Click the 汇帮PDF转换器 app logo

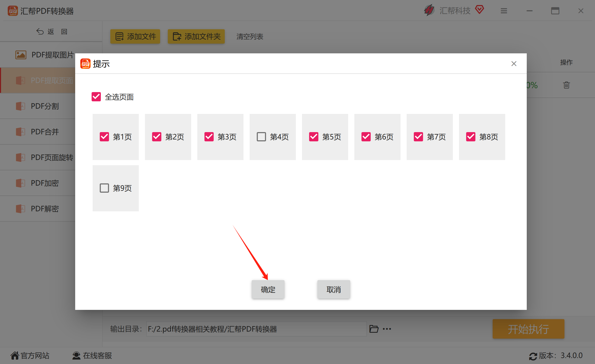pyautogui.click(x=13, y=11)
